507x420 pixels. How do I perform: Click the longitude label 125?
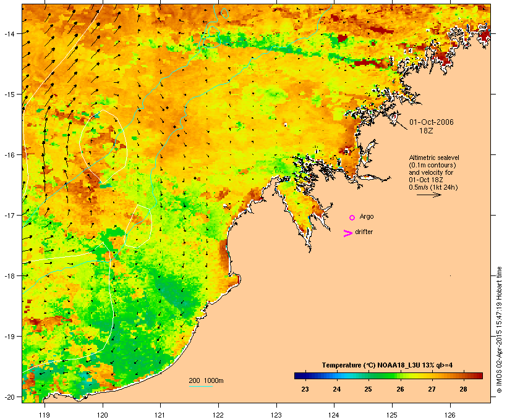click(x=392, y=415)
